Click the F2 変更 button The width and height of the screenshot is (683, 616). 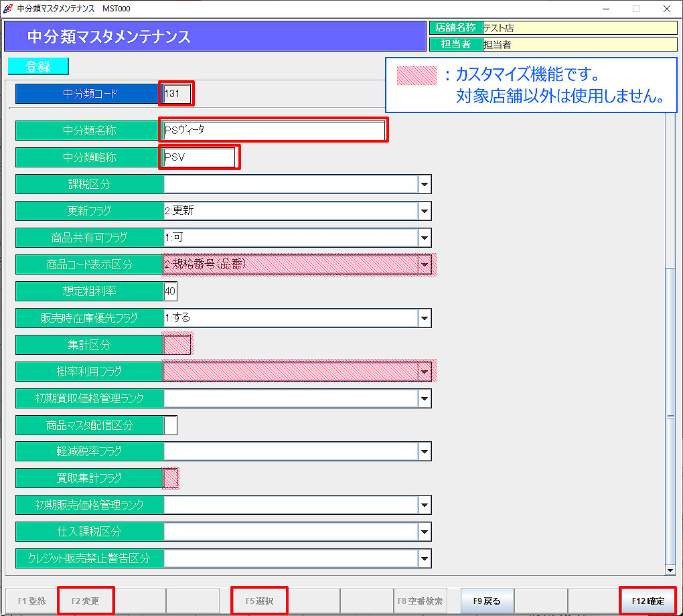point(86,601)
